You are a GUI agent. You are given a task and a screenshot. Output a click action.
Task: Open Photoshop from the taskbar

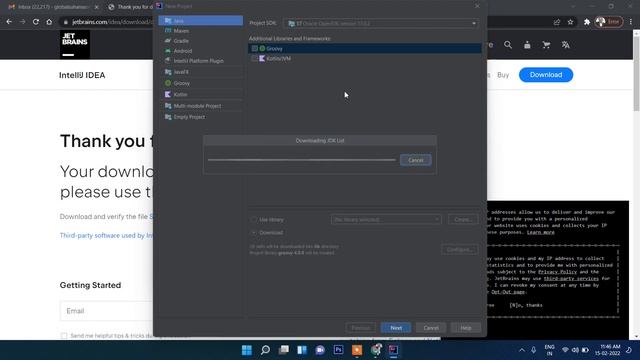[x=338, y=350]
